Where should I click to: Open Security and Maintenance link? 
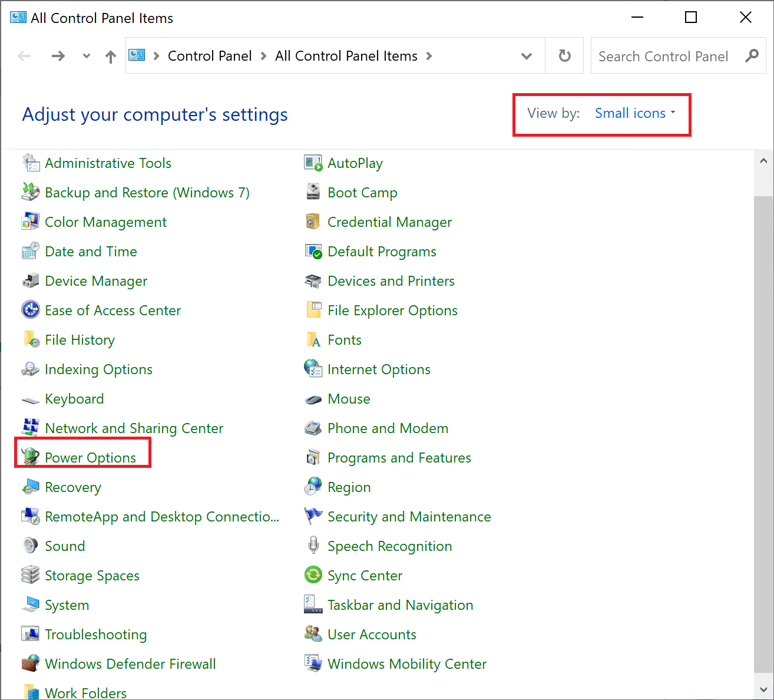coord(409,517)
